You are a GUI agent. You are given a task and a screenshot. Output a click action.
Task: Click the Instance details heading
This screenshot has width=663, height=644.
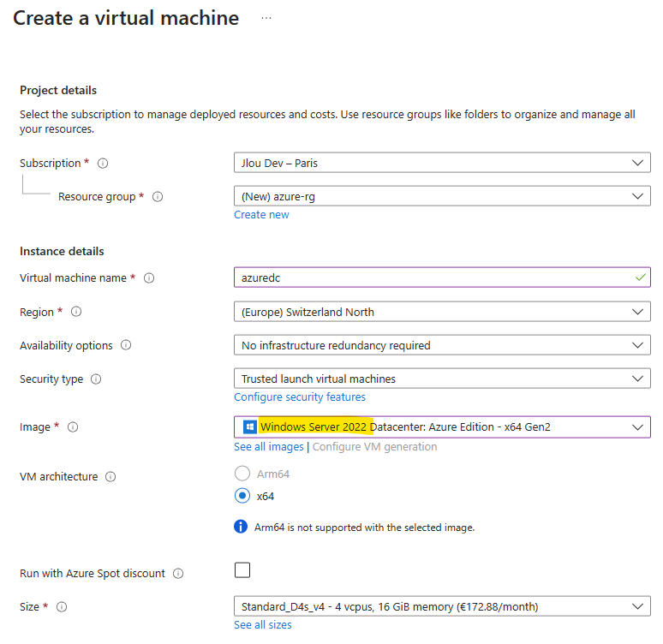(62, 251)
